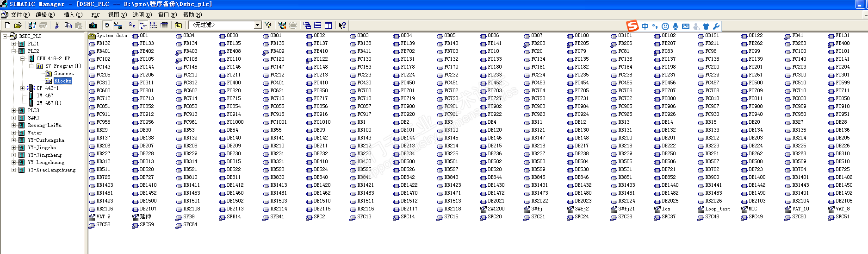The height and width of the screenshot is (254, 868).
Task: Collapse the DSBC_PLC project root node
Action: [5, 36]
